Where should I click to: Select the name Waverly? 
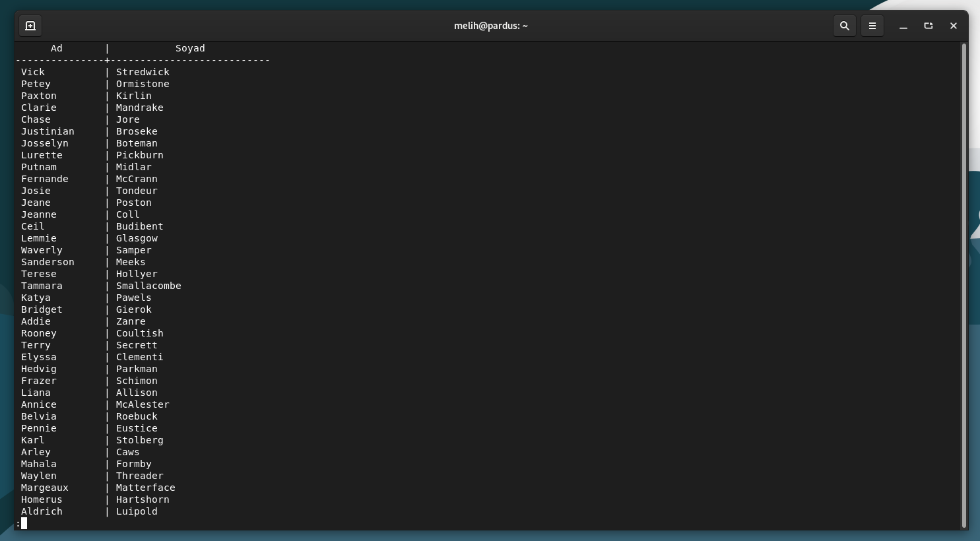(x=42, y=250)
